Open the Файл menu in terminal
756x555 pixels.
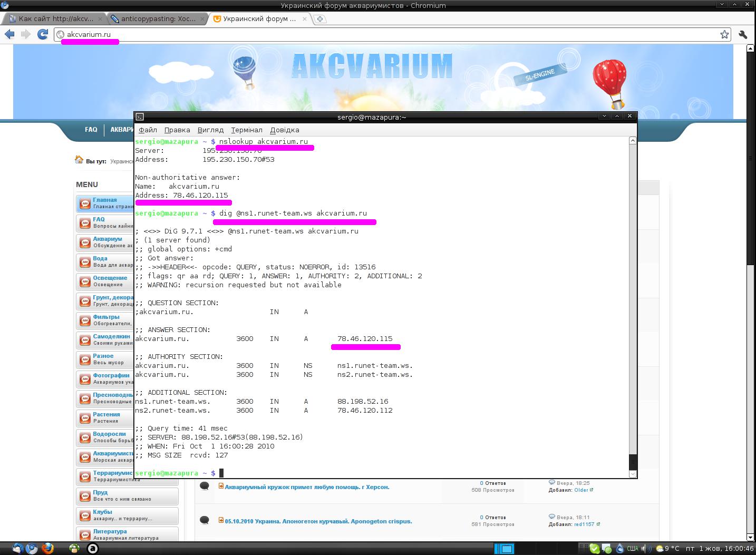[x=148, y=130]
